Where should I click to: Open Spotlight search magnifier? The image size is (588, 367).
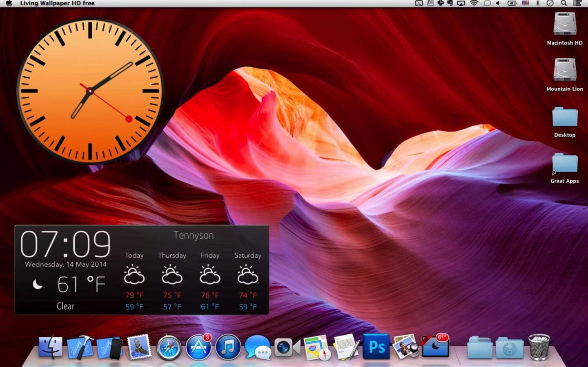click(563, 3)
